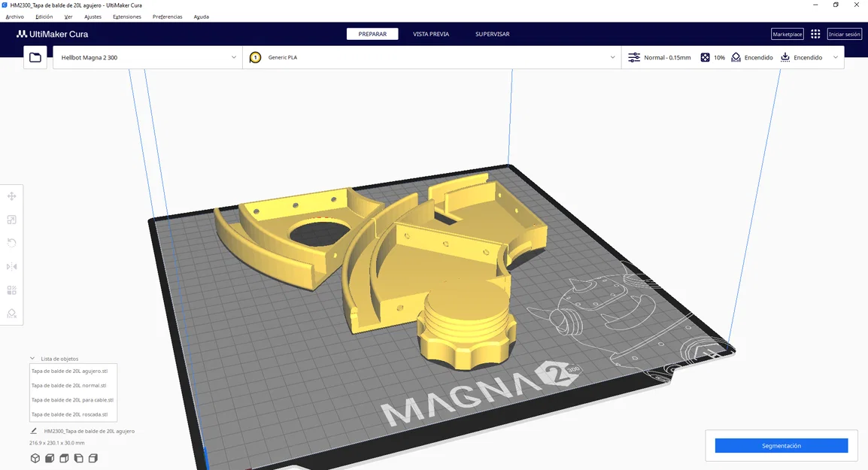868x470 pixels.
Task: Open the Ver menu
Action: click(68, 17)
